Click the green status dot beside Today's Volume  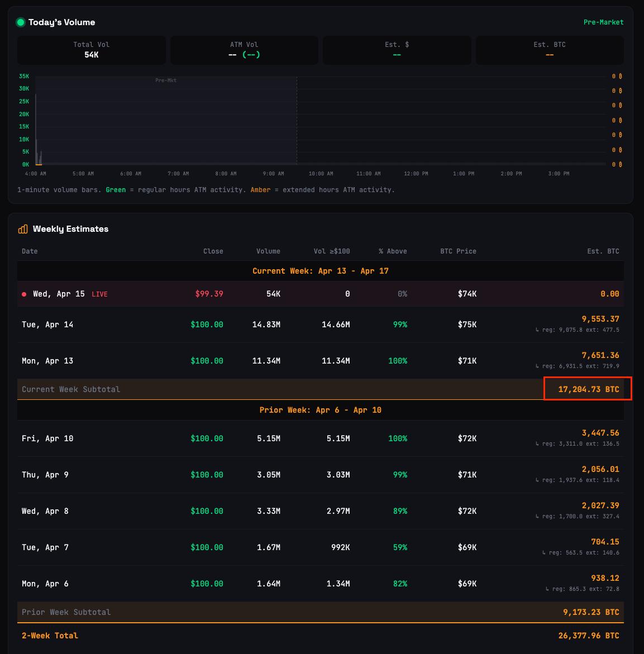tap(21, 22)
